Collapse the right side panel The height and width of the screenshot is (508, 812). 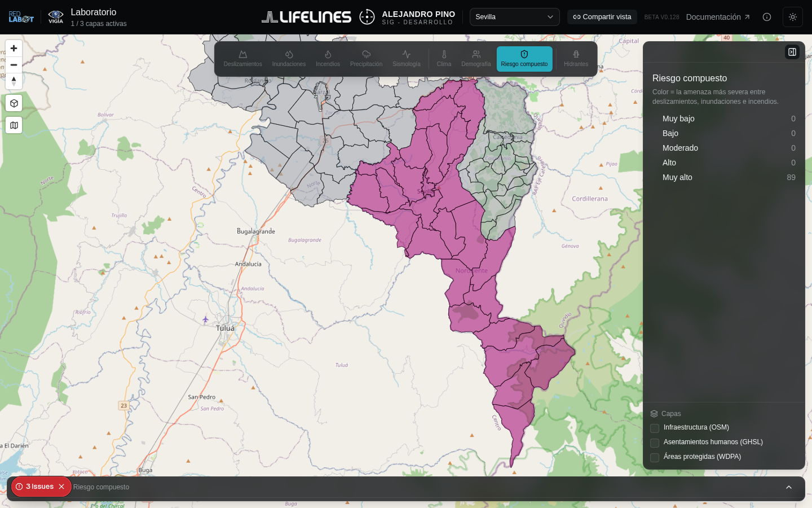tap(792, 52)
